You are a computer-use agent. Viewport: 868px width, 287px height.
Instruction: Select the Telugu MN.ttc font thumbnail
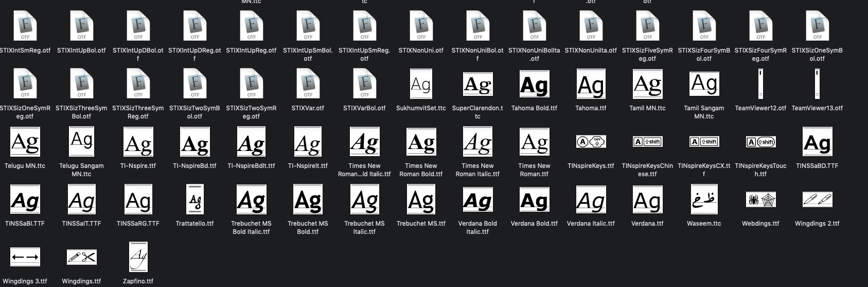click(x=25, y=142)
